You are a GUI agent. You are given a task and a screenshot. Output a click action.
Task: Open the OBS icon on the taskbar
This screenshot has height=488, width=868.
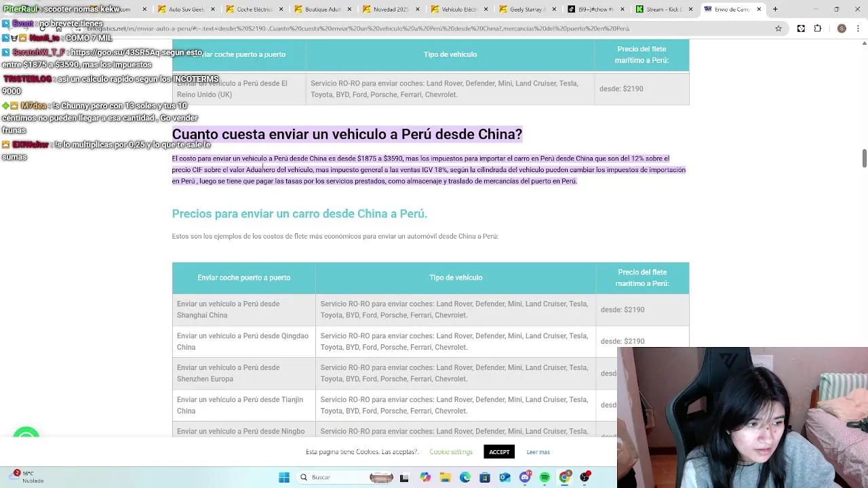(585, 477)
